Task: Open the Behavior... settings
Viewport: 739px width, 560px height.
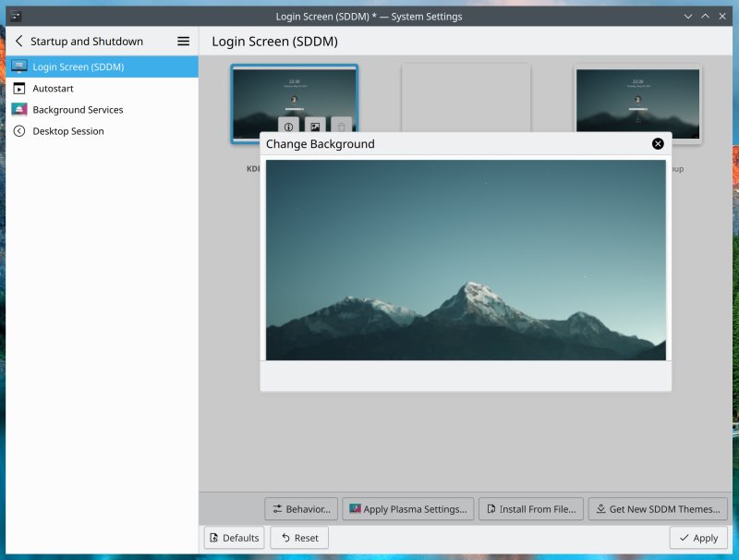Action: coord(301,509)
